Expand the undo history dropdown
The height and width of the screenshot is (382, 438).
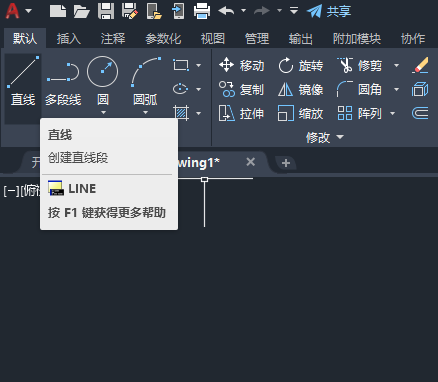(x=244, y=11)
